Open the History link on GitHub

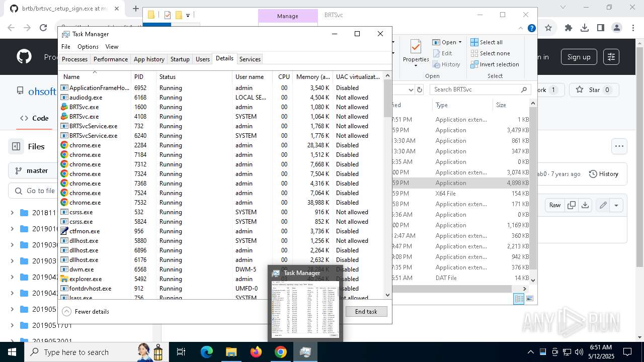603,173
